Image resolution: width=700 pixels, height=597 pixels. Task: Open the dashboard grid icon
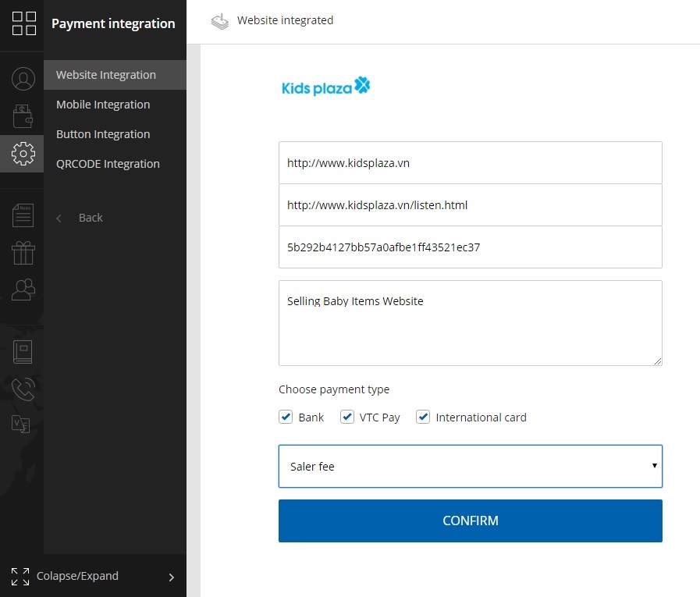(x=23, y=23)
